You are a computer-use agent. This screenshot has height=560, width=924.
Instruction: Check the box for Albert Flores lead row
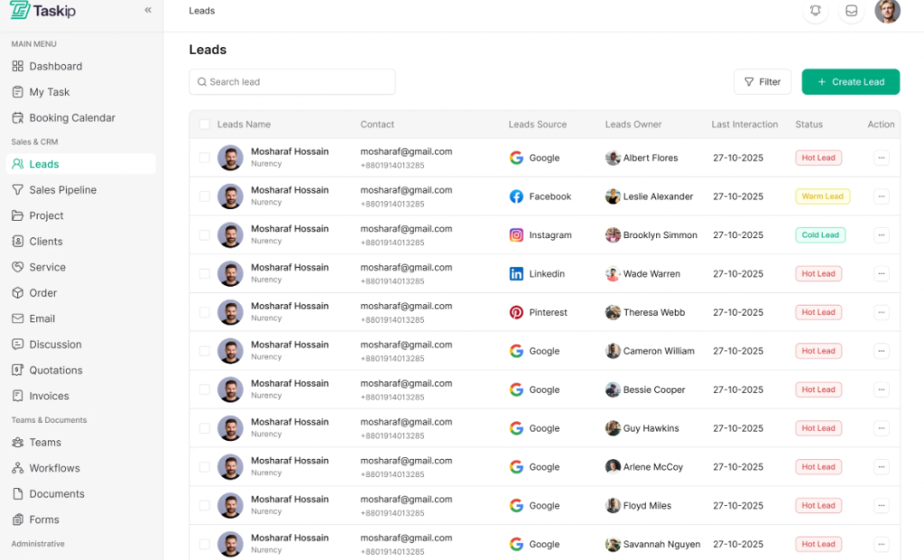pyautogui.click(x=205, y=158)
